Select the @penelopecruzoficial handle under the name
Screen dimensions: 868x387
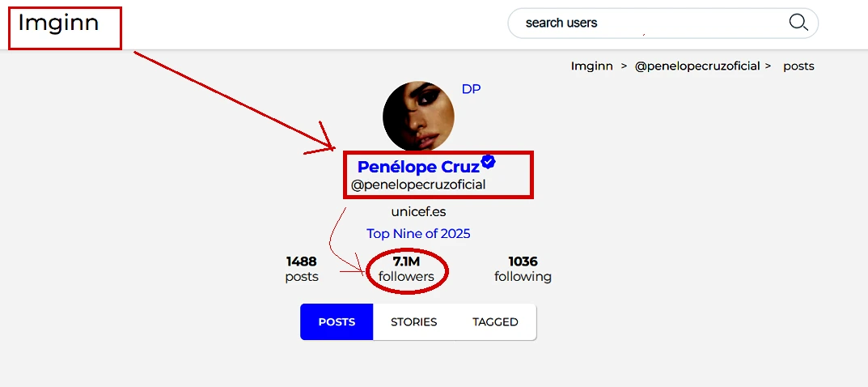[x=418, y=185]
